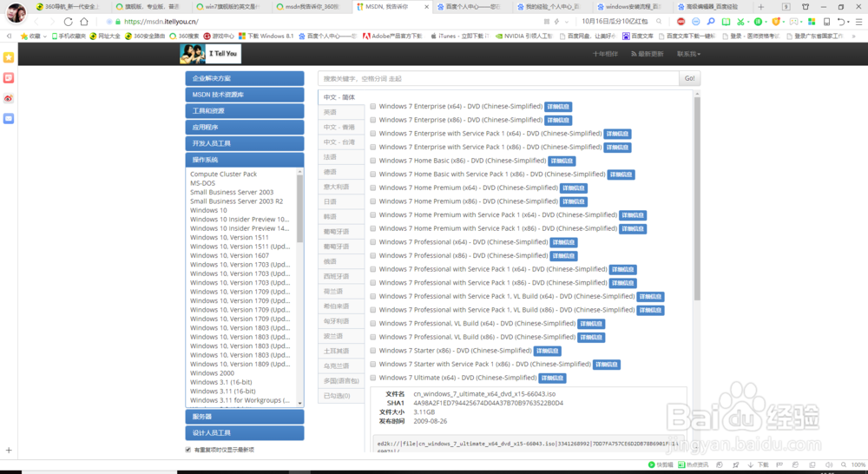Click the file list vertical scrollbar
The height and width of the screenshot is (474, 868).
click(x=697, y=198)
